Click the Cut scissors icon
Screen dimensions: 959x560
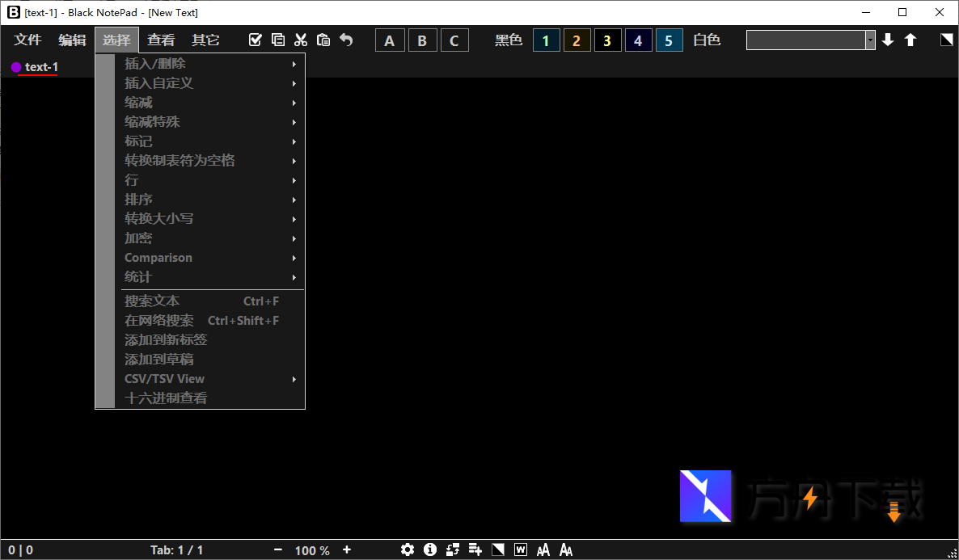(x=301, y=39)
